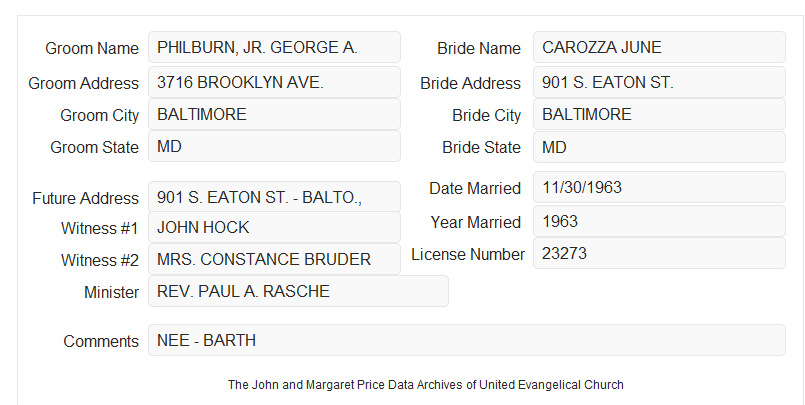
Task: Select the Groom Address input box
Action: coord(274,82)
